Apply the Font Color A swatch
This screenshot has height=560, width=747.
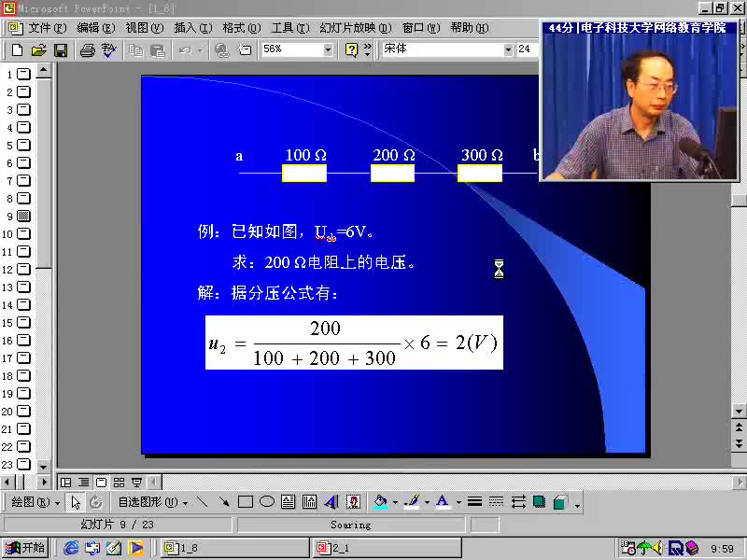pos(443,502)
